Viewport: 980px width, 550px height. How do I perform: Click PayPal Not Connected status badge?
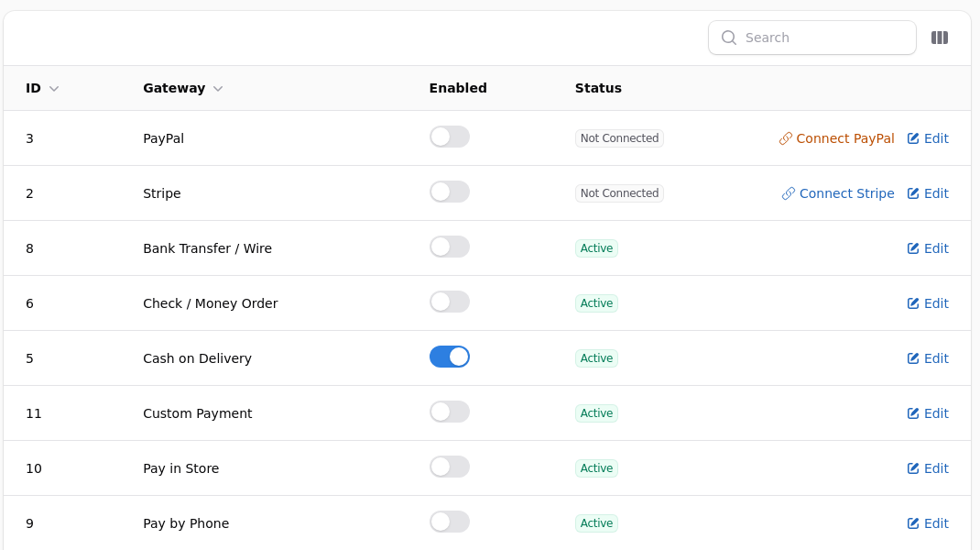click(619, 138)
